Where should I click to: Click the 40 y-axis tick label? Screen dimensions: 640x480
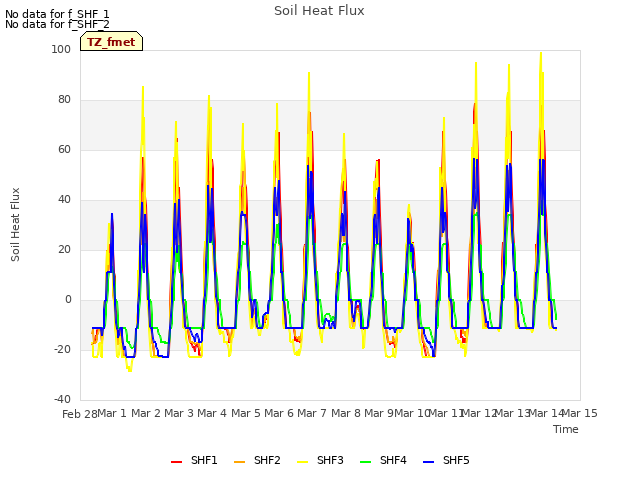pos(64,200)
